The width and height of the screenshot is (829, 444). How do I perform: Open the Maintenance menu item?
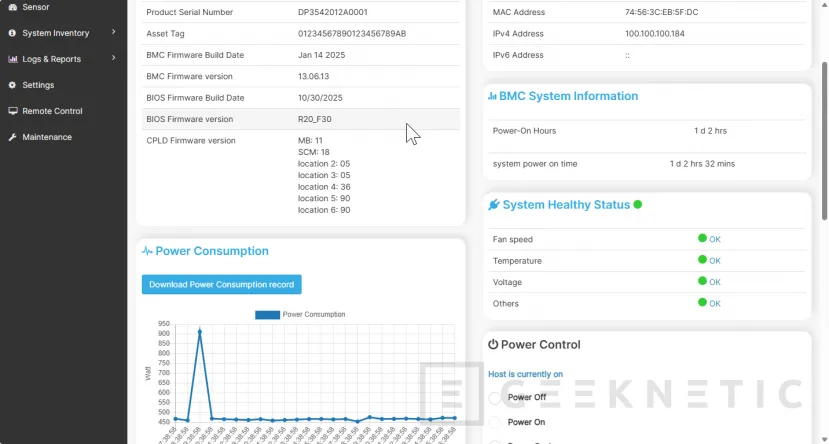point(47,137)
